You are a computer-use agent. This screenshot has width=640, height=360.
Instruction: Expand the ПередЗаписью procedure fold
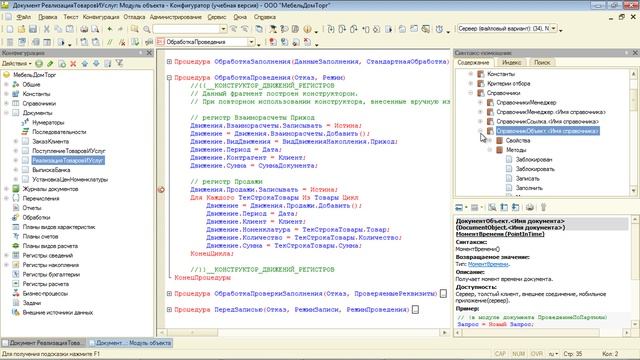pos(169,309)
